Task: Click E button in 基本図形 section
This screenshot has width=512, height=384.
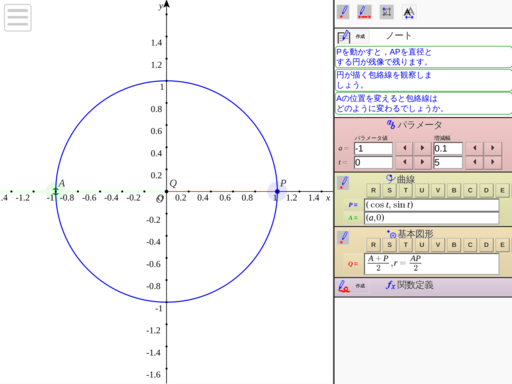Action: pyautogui.click(x=502, y=245)
